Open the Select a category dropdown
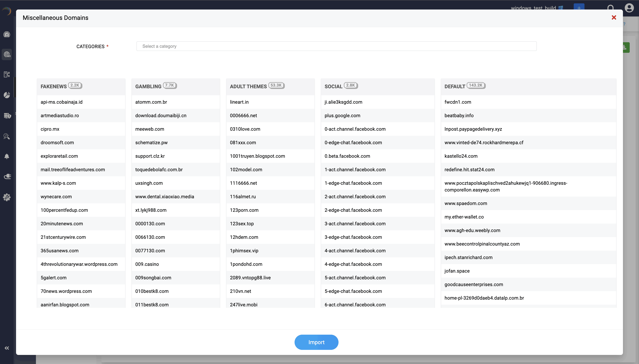 click(x=336, y=46)
